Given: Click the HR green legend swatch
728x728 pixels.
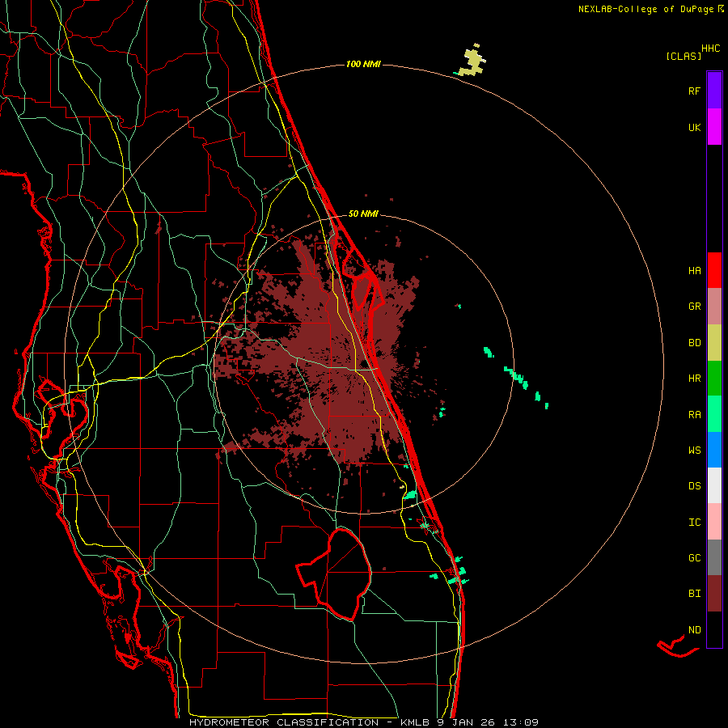Looking at the screenshot, I should pyautogui.click(x=714, y=379).
